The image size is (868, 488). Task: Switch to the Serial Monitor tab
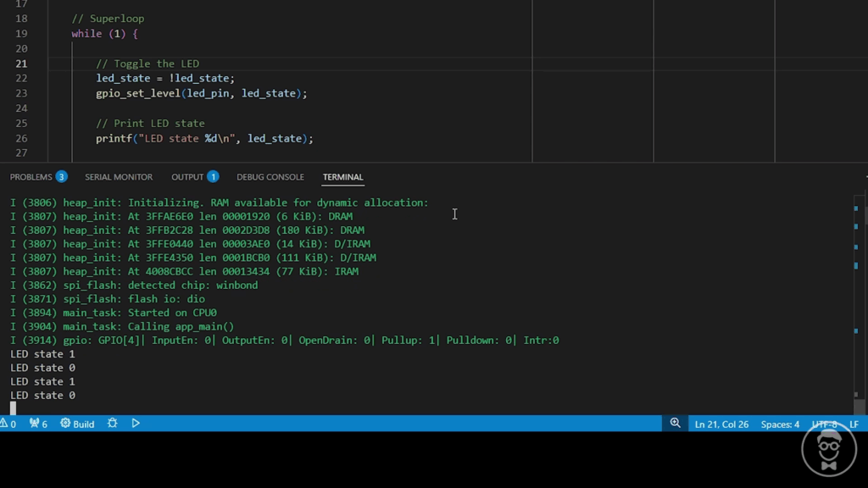coord(119,177)
